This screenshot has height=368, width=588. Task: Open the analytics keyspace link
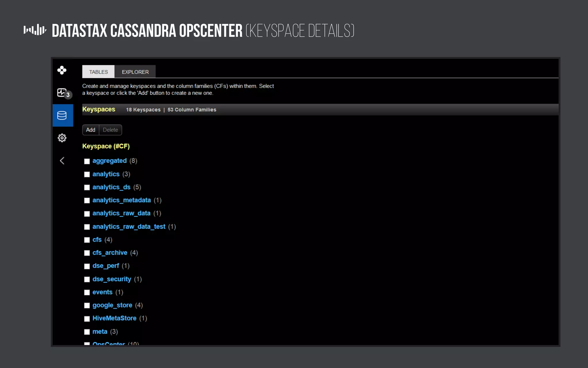tap(106, 174)
